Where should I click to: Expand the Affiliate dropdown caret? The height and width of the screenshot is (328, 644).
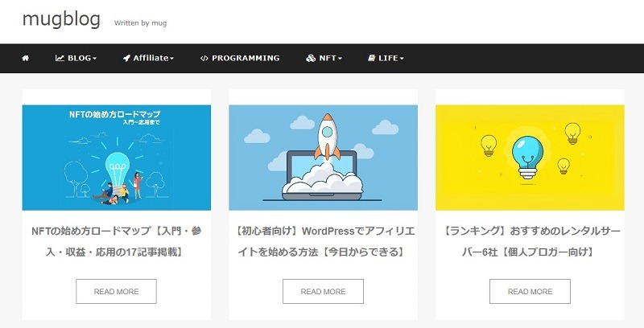tap(172, 59)
